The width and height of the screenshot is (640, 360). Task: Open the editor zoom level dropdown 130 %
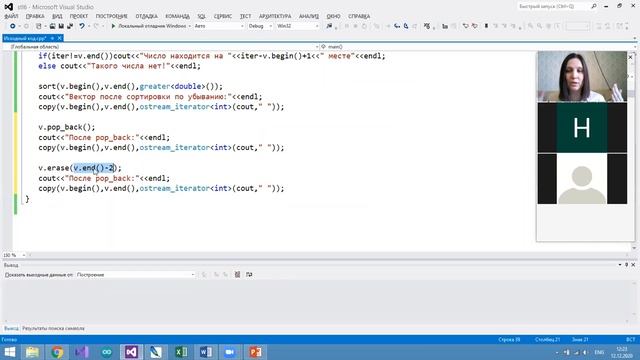(x=15, y=255)
